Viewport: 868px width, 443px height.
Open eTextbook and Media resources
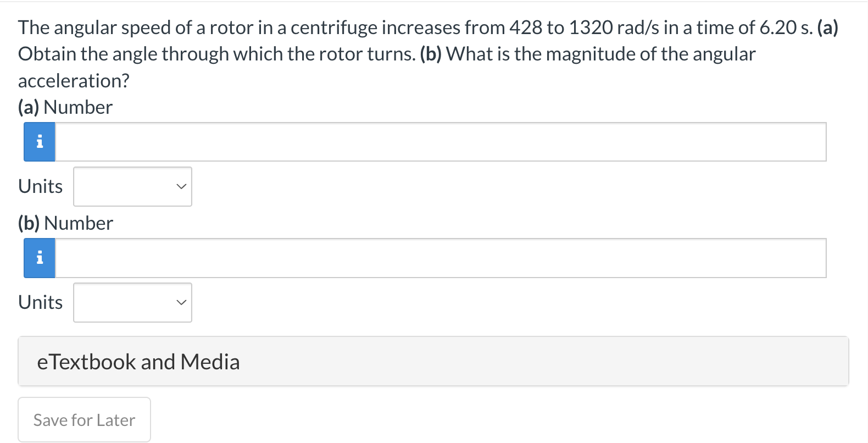(138, 361)
